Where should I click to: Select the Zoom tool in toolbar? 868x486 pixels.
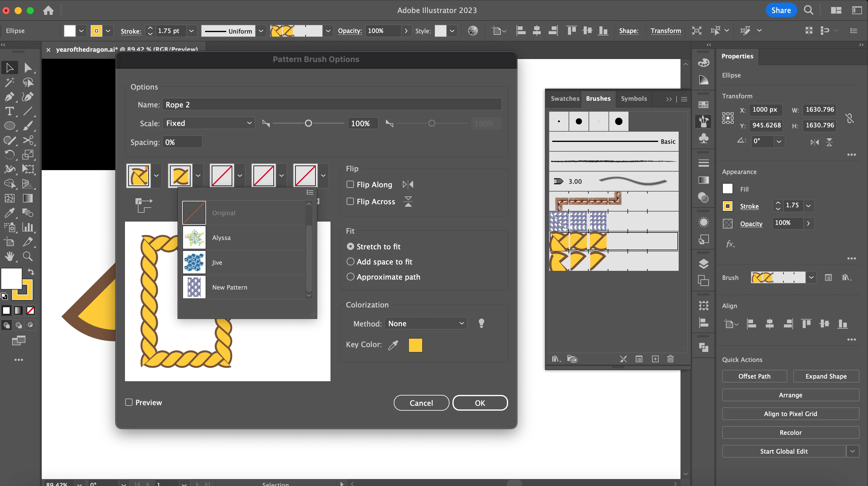click(28, 257)
